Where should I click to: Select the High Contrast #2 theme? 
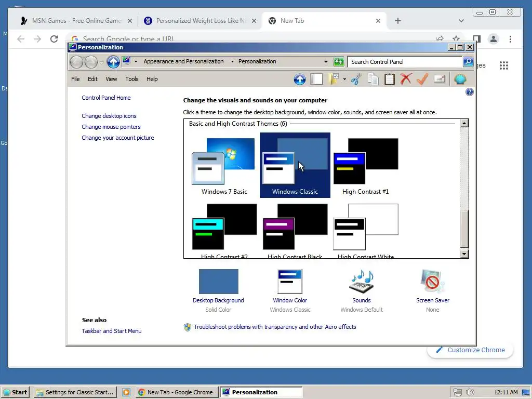point(224,230)
